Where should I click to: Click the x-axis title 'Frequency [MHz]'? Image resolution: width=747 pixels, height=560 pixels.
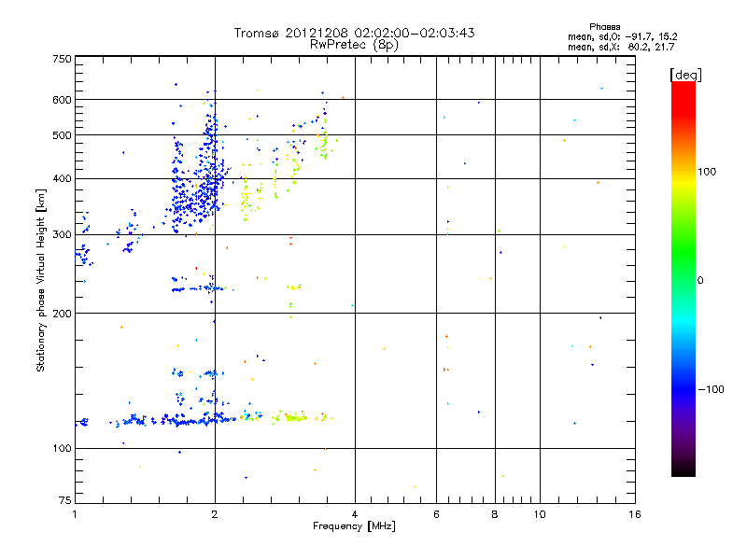[354, 526]
